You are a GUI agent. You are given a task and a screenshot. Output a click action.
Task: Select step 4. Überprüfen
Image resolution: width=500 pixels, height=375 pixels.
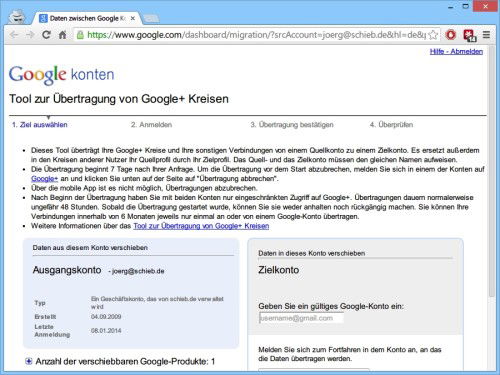(391, 125)
